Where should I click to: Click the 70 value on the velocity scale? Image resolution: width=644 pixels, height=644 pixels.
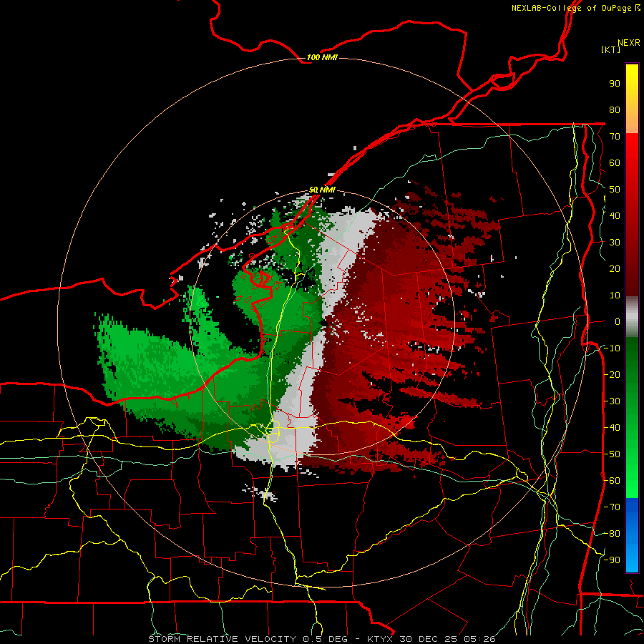coord(615,137)
